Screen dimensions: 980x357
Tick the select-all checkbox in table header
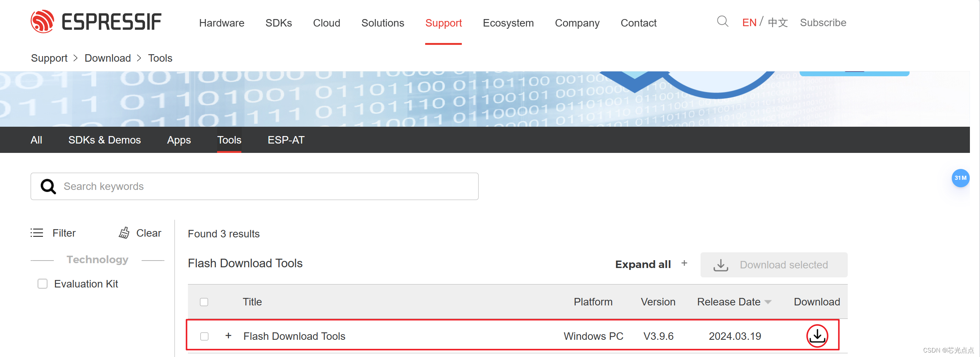[x=204, y=302]
